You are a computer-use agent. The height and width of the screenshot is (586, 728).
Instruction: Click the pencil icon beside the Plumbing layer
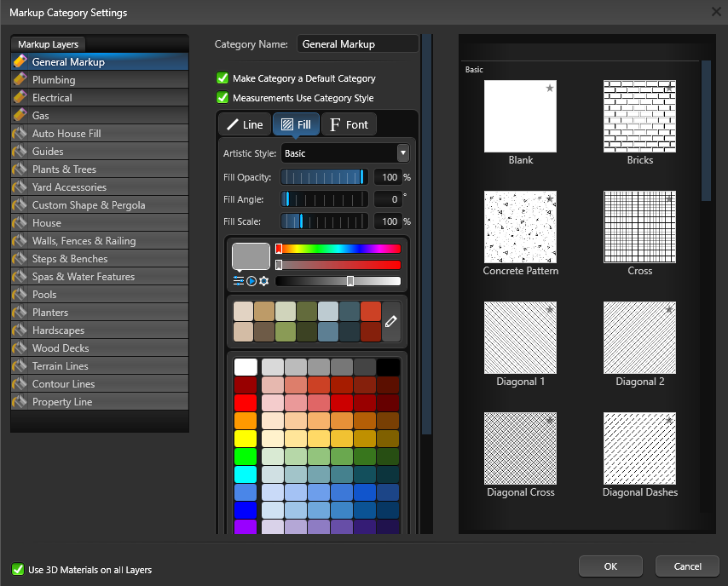point(21,79)
